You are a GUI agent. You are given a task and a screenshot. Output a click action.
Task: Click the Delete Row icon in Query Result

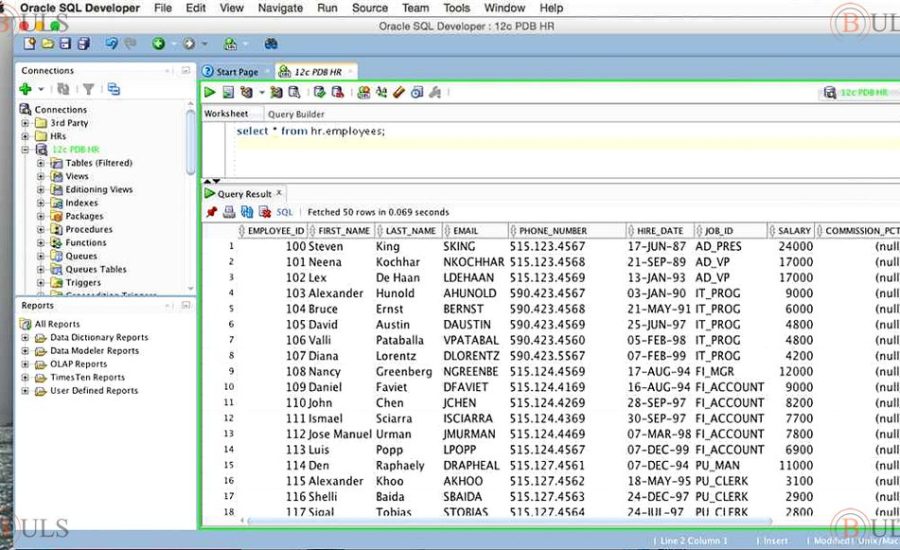(265, 212)
